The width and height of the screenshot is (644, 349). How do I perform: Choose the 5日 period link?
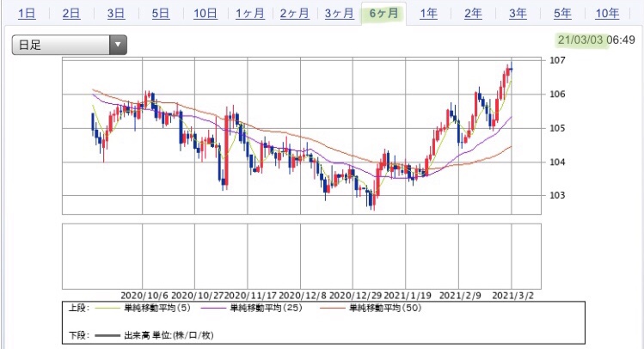click(x=160, y=14)
